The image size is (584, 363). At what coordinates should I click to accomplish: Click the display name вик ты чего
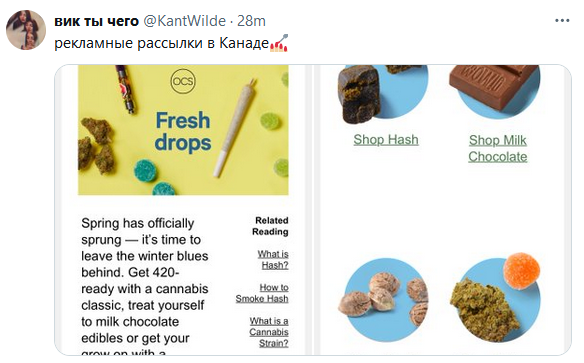(96, 21)
